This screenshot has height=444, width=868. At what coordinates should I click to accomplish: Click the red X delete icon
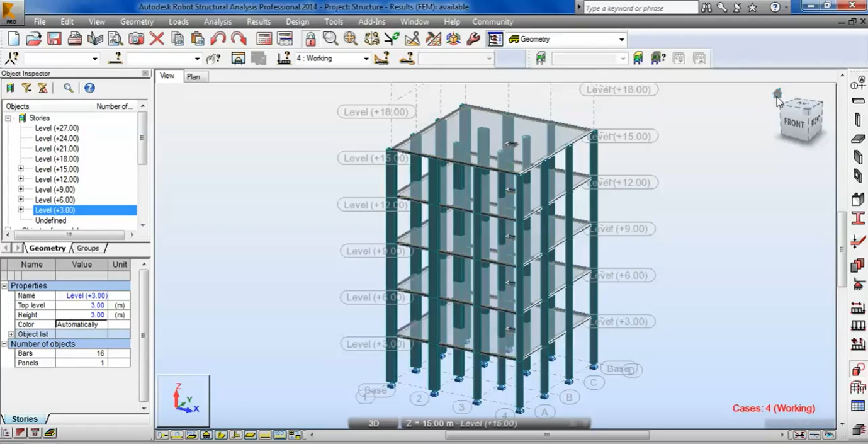(157, 39)
